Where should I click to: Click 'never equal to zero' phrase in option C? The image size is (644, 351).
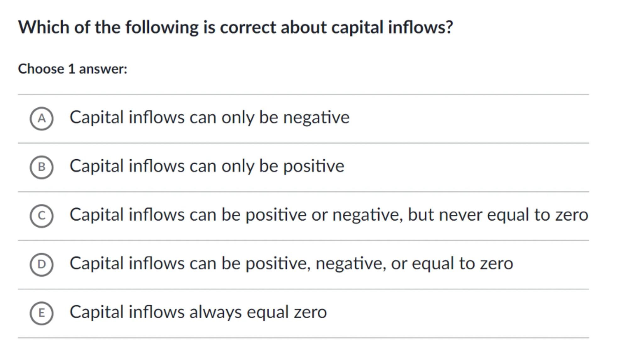coord(513,215)
